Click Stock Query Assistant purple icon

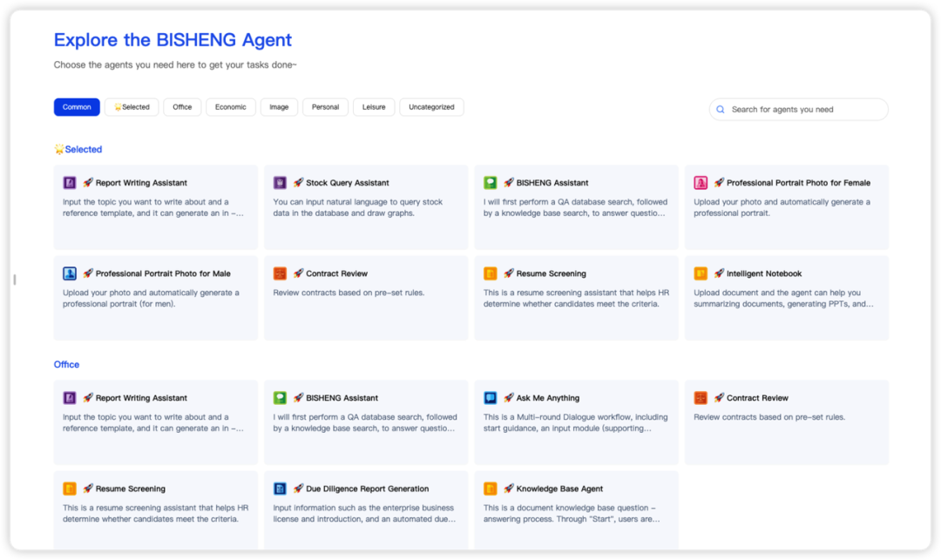coord(280,182)
